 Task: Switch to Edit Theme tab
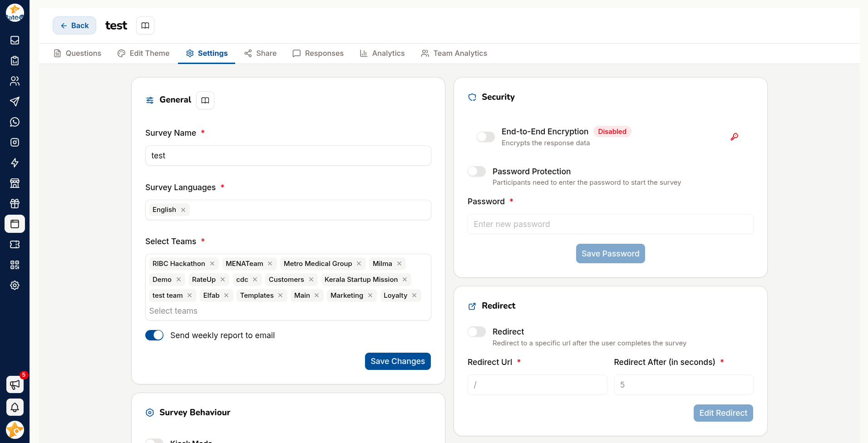coord(143,53)
